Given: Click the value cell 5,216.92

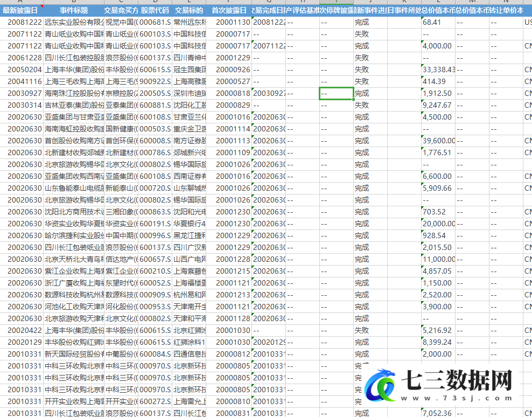Looking at the screenshot, I should [438, 330].
